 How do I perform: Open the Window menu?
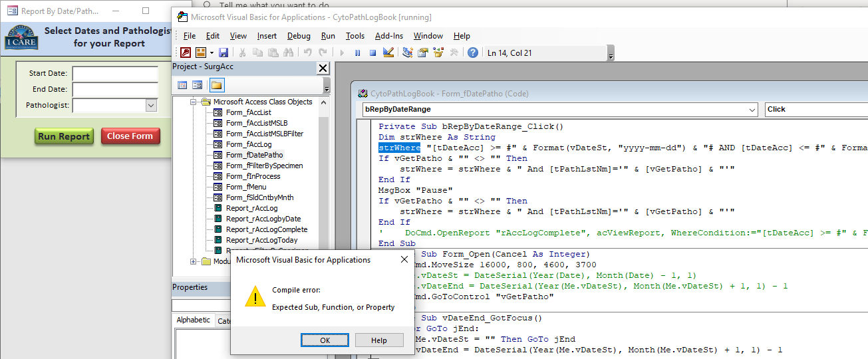click(x=428, y=36)
